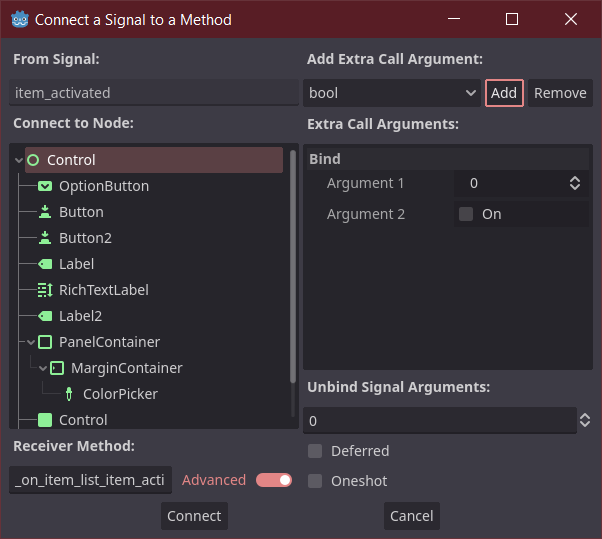The width and height of the screenshot is (602, 539).
Task: Click the Bind section header
Action: [448, 159]
